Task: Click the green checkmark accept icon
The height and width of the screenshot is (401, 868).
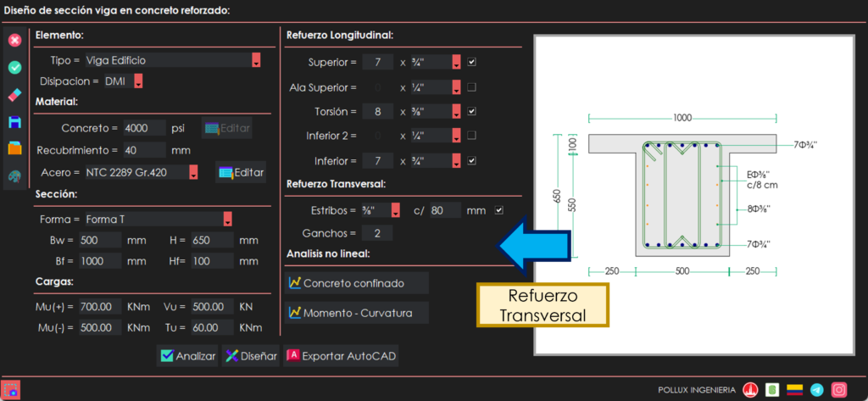Action: point(14,68)
